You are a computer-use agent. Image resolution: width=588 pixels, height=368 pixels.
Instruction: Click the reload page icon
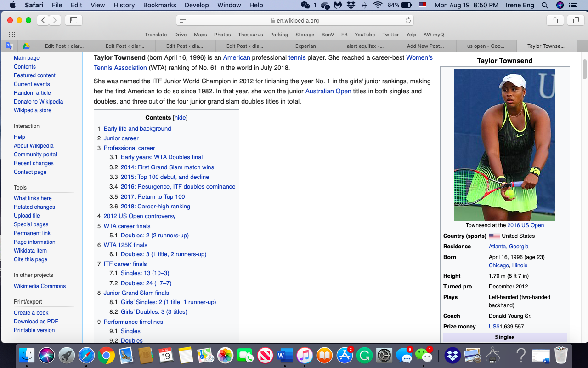coord(407,20)
